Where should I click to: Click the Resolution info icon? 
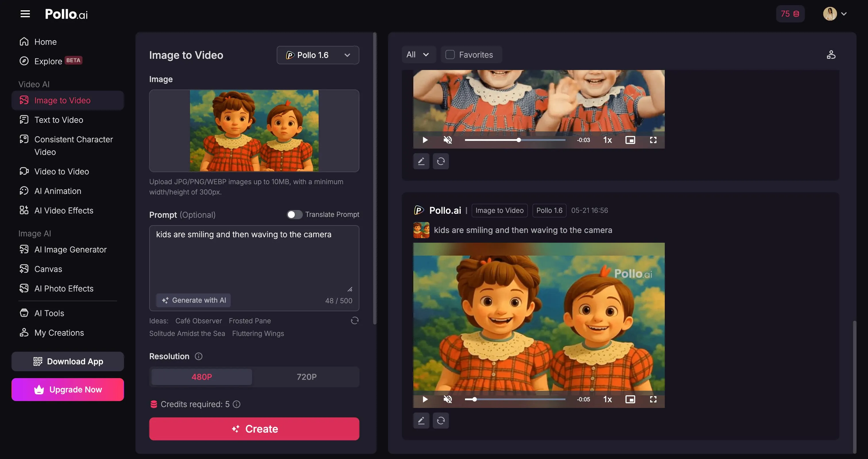[x=198, y=356]
